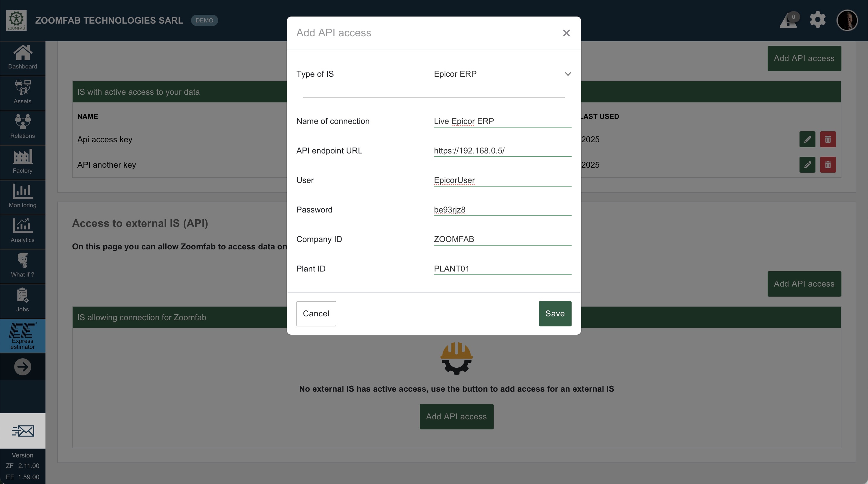The image size is (868, 484).
Task: Close the dialog with X
Action: (x=566, y=33)
